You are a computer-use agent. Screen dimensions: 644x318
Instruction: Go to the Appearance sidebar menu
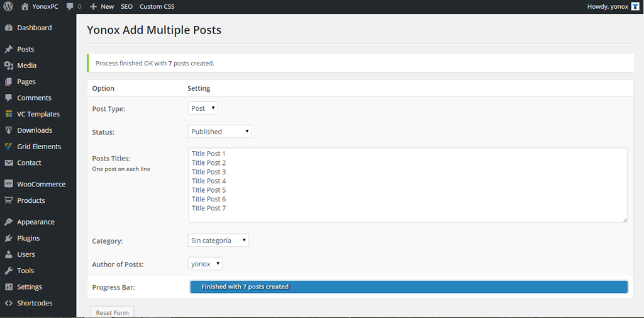pyautogui.click(x=36, y=222)
